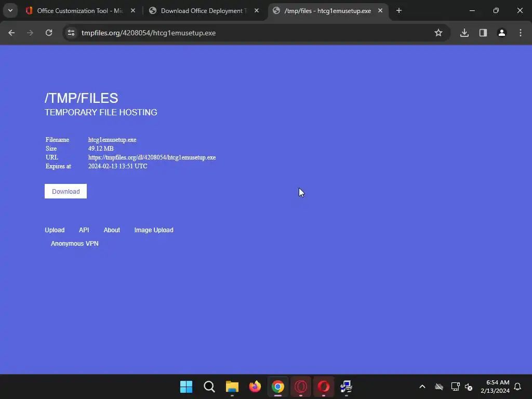
Task: Open the notifications bell icon
Action: 518,387
